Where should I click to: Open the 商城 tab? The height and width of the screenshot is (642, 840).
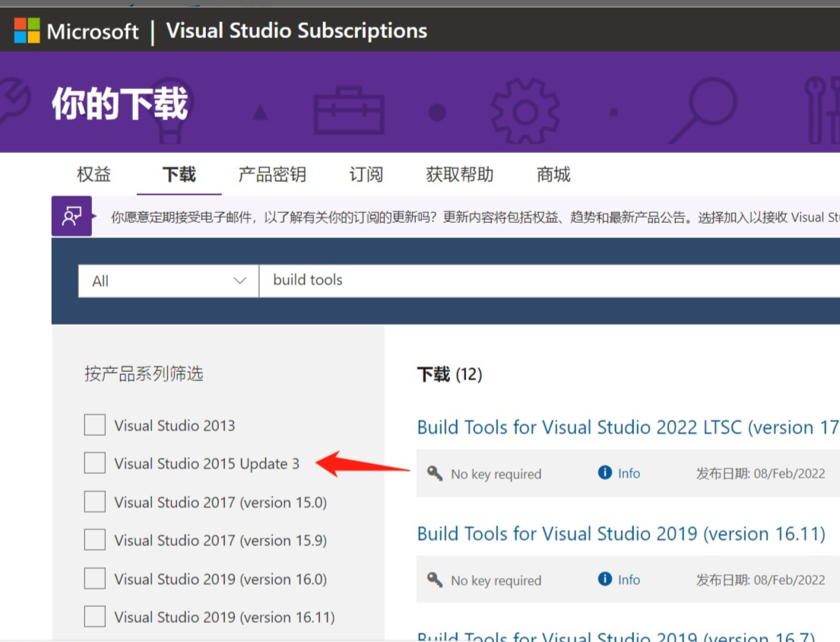[x=553, y=174]
